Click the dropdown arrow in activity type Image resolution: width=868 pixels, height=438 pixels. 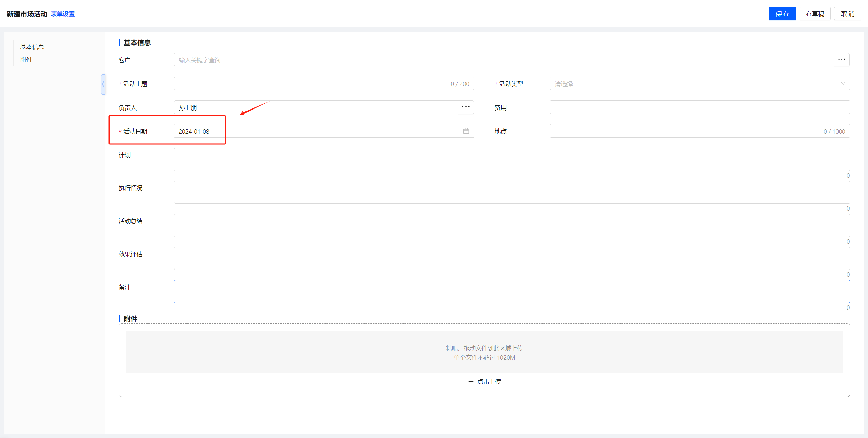[843, 84]
